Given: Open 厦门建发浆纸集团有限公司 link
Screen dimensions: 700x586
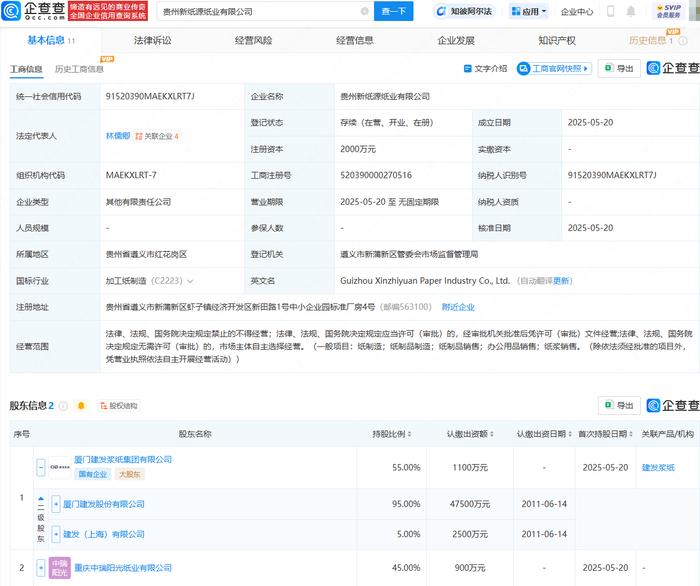Looking at the screenshot, I should [123, 459].
